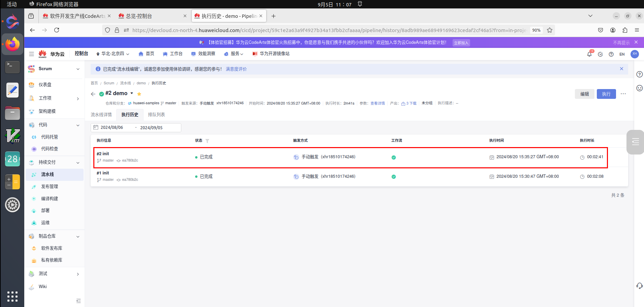This screenshot has width=644, height=307.
Task: Open the help question mark icon in header
Action: point(611,54)
